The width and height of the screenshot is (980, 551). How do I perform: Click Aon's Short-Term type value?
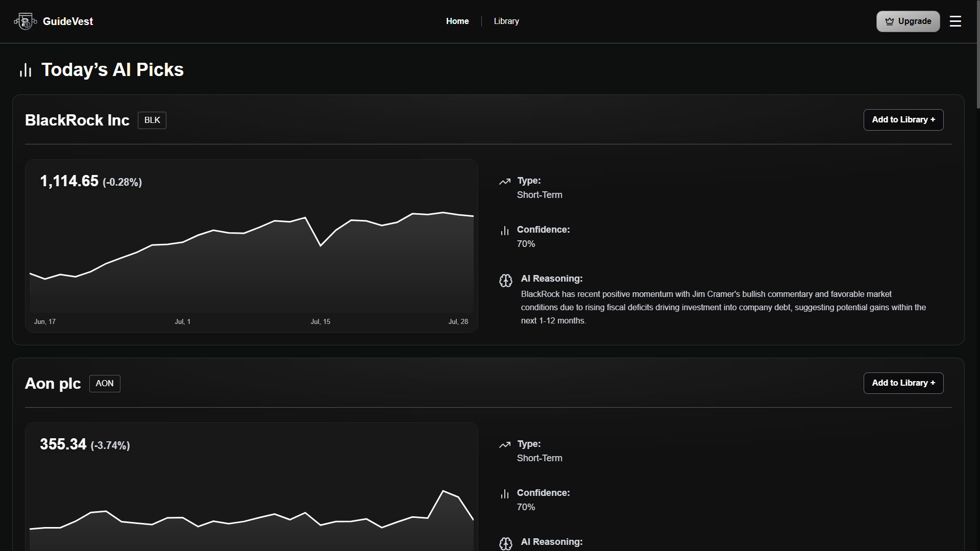pyautogui.click(x=540, y=459)
